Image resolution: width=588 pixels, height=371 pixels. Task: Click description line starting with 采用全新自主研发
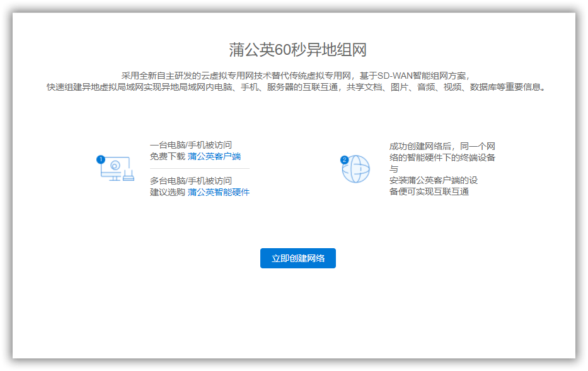296,76
